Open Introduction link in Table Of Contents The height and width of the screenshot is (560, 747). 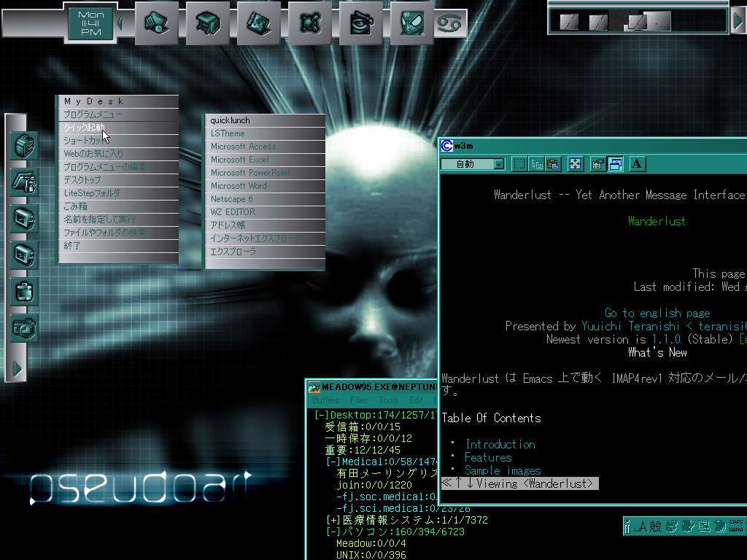(x=500, y=444)
